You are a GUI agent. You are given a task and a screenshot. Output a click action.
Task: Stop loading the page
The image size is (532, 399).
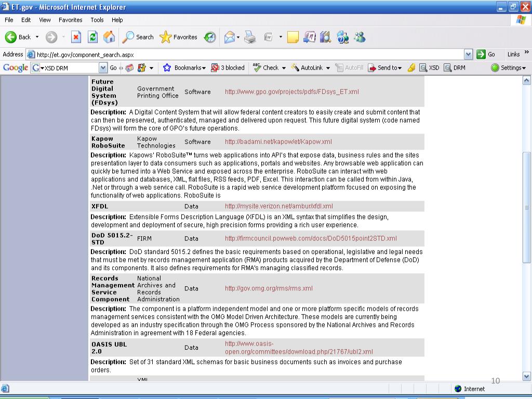point(76,37)
